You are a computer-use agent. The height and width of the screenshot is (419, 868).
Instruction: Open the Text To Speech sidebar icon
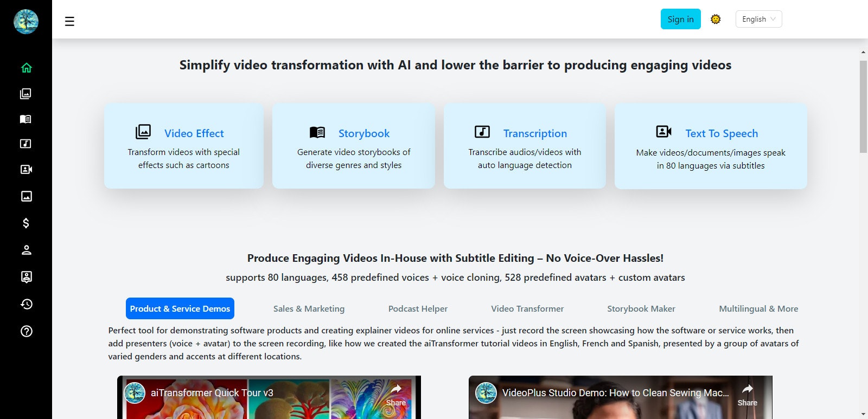coord(26,170)
